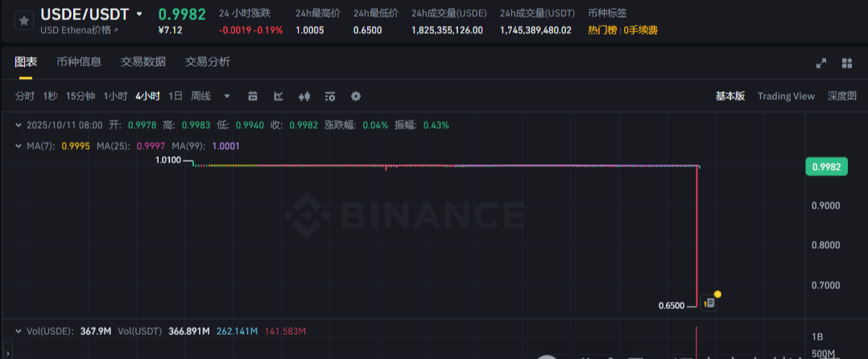Select the 15分钟 time interval
This screenshot has height=359, width=868.
(81, 97)
